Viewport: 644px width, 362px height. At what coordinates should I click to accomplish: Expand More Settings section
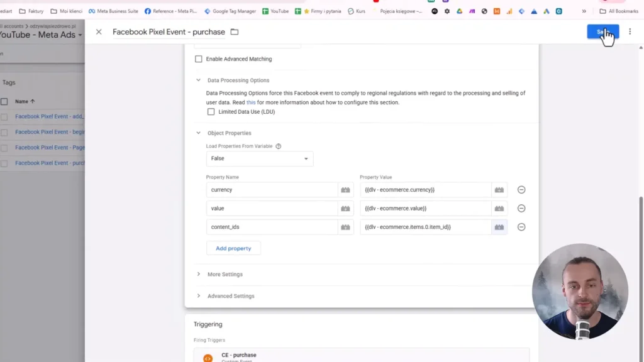click(x=225, y=274)
